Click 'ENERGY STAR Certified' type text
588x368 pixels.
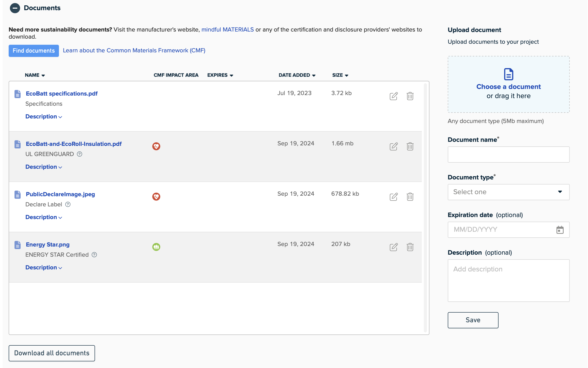coord(57,255)
